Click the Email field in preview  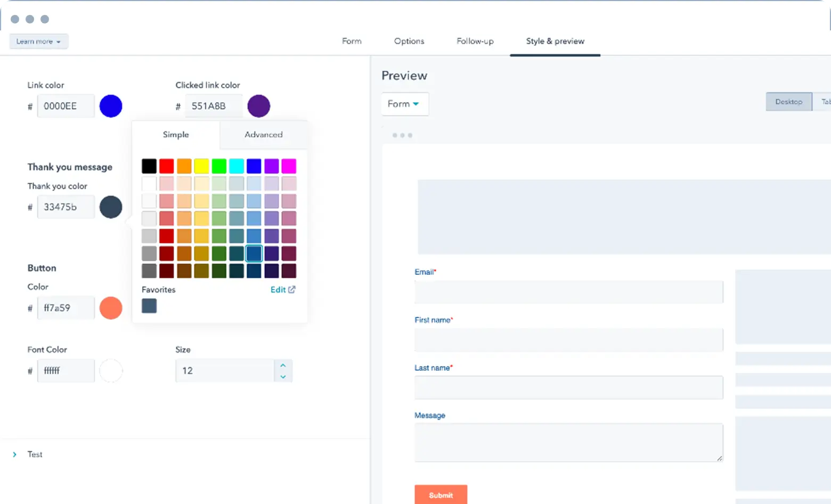click(x=569, y=292)
